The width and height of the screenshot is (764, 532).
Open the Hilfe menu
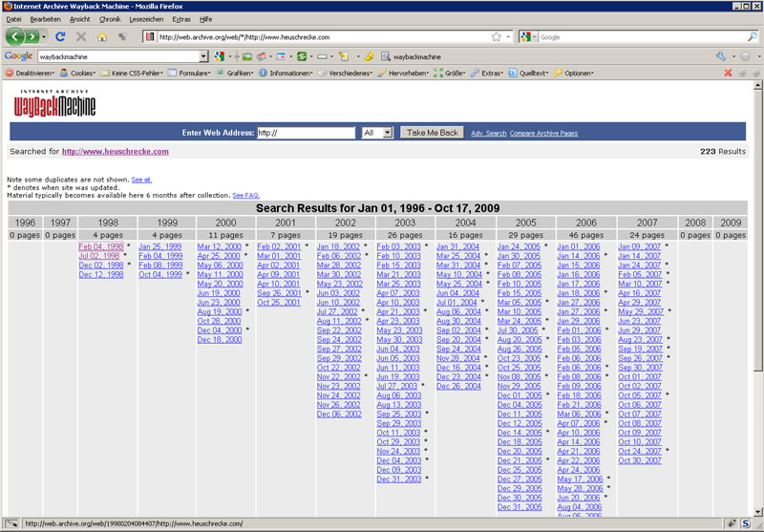point(205,19)
